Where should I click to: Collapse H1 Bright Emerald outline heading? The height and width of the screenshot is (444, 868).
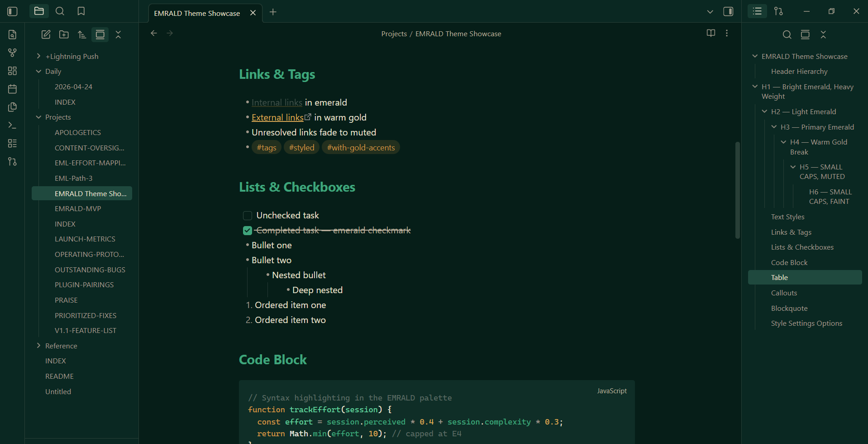tap(755, 87)
